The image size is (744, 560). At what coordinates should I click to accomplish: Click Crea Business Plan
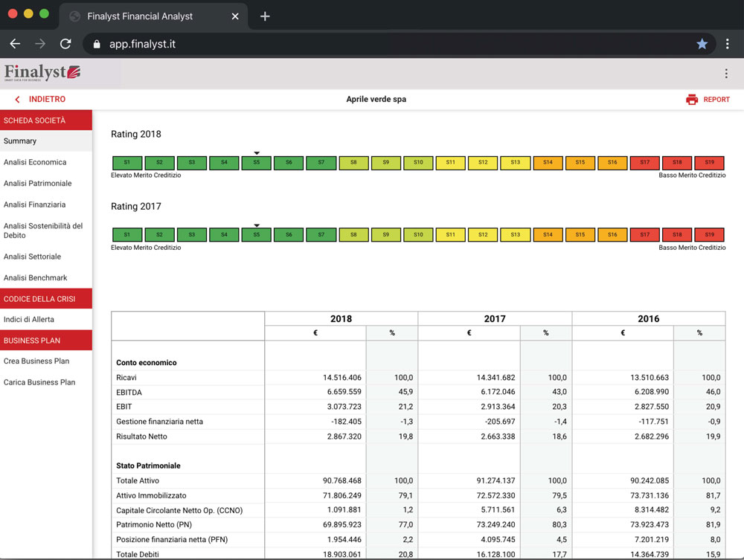[36, 361]
